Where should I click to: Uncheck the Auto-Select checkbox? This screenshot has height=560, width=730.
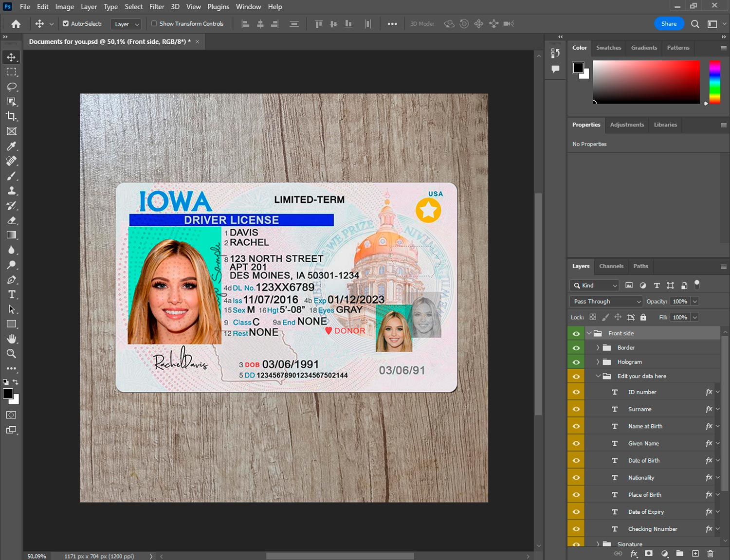tap(66, 23)
